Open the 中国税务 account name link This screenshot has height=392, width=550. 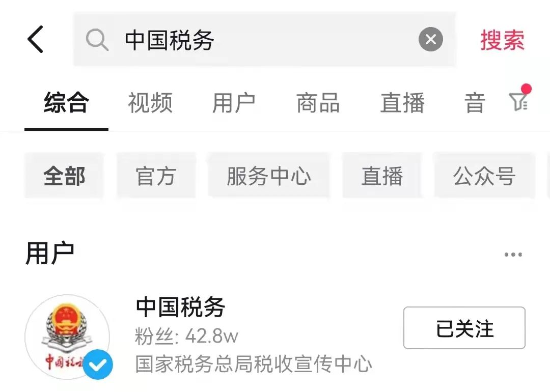[180, 307]
